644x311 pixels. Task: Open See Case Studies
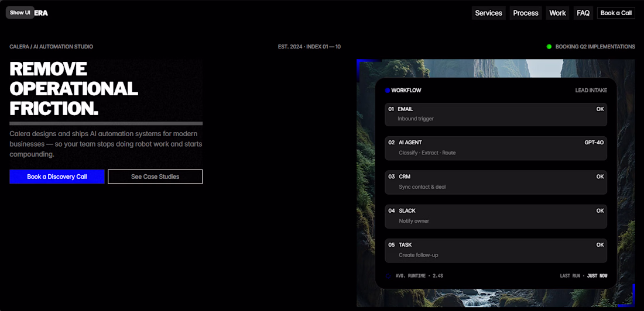click(155, 177)
